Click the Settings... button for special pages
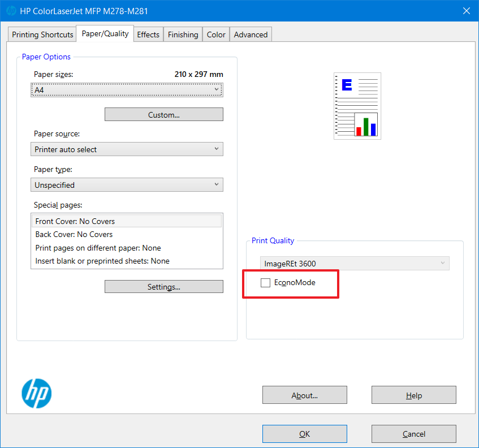 (164, 287)
